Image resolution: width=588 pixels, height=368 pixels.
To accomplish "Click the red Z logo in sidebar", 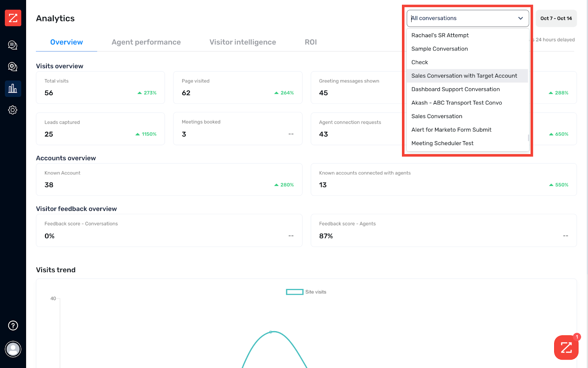I will coord(13,18).
